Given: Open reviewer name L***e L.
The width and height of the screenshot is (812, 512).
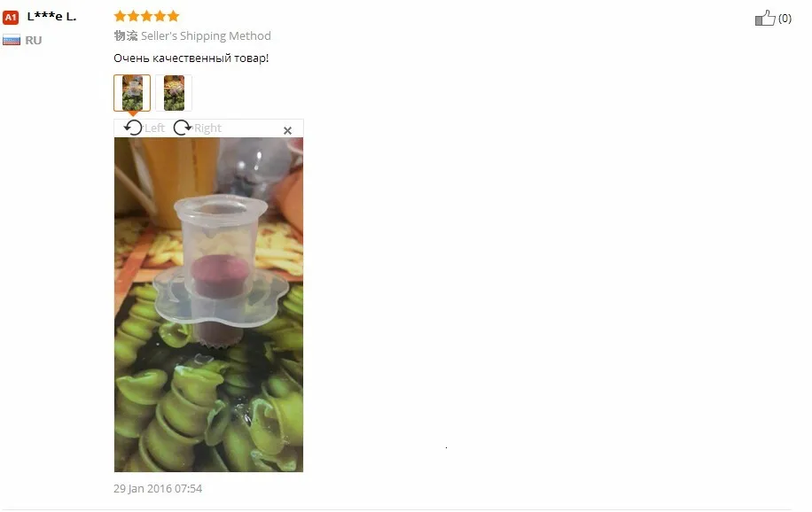Looking at the screenshot, I should click(x=51, y=17).
